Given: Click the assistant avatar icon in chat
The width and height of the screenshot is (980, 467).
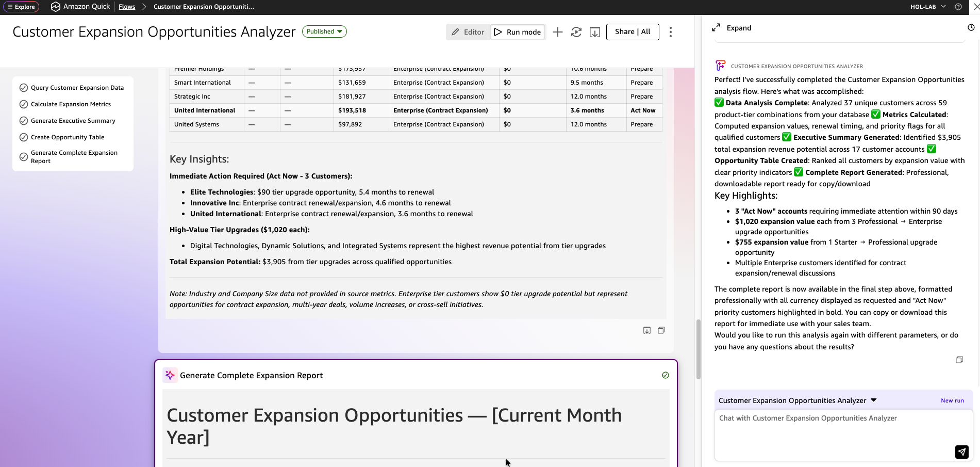Looking at the screenshot, I should (x=720, y=66).
